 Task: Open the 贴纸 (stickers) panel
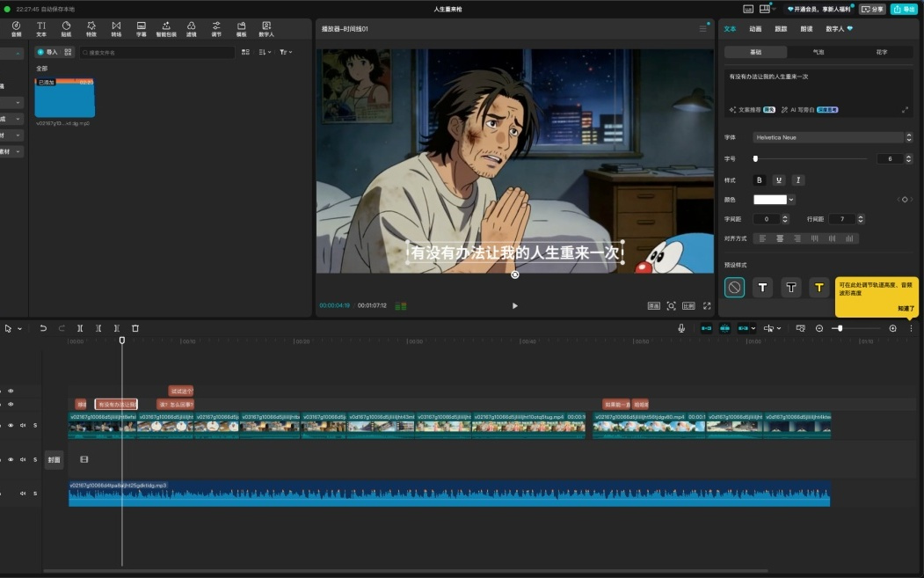66,29
